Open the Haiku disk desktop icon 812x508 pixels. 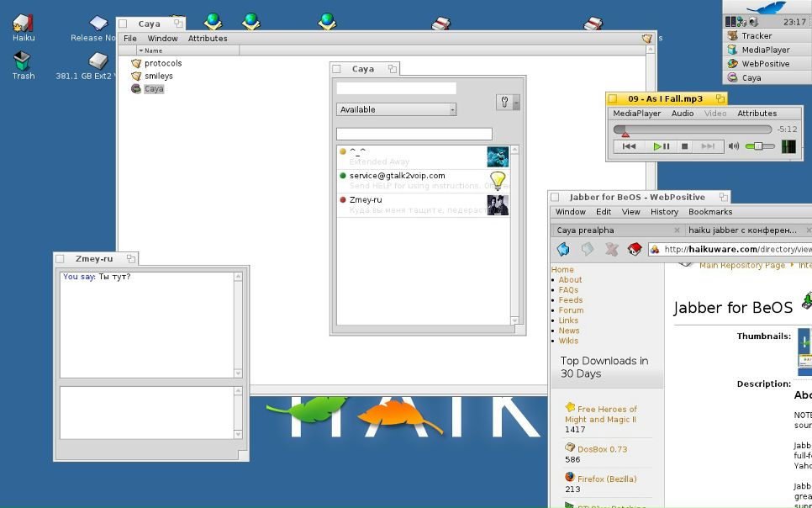click(x=23, y=23)
